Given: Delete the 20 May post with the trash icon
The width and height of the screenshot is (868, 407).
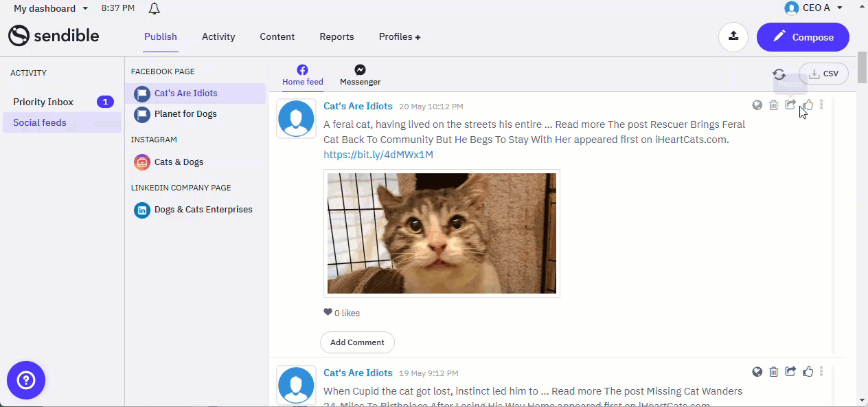Looking at the screenshot, I should [x=774, y=105].
